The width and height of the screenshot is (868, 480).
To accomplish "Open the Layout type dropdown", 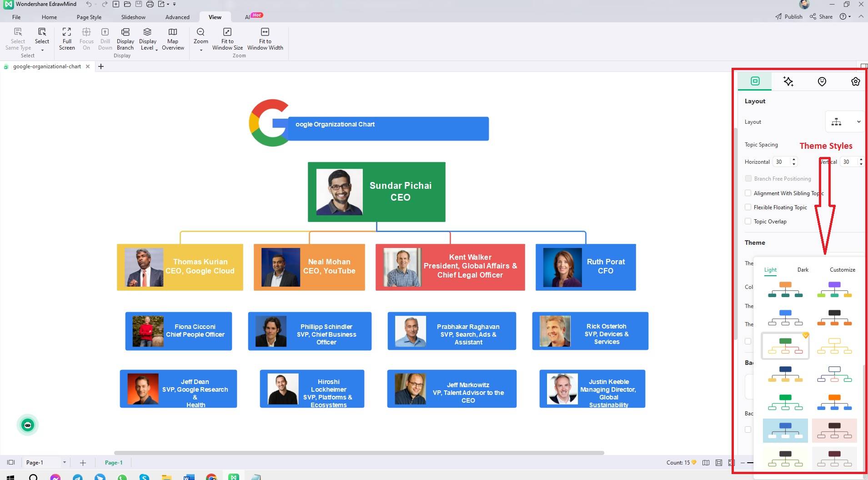I will 845,122.
